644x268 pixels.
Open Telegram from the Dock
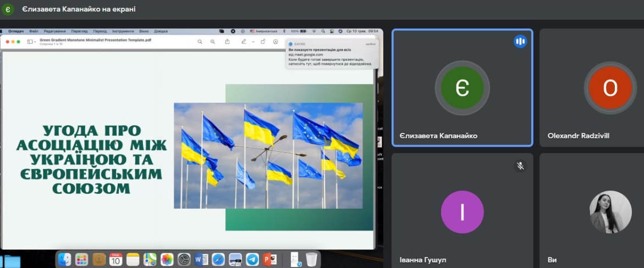(252, 259)
